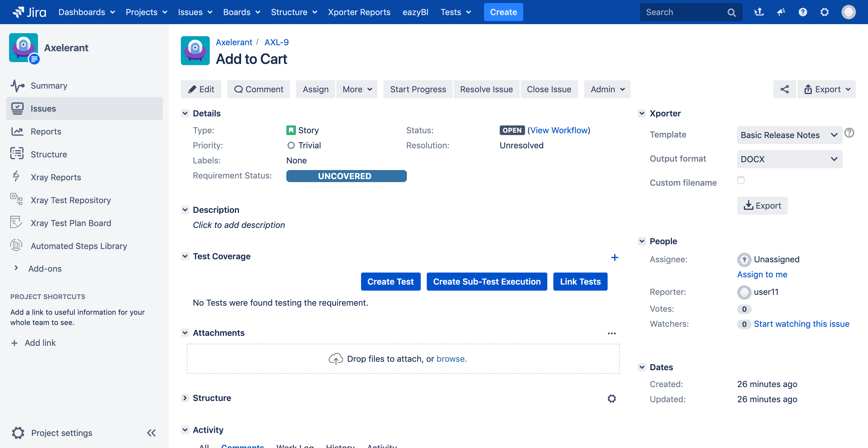The height and width of the screenshot is (448, 868).
Task: Select the Trivial priority radio button
Action: (x=290, y=145)
